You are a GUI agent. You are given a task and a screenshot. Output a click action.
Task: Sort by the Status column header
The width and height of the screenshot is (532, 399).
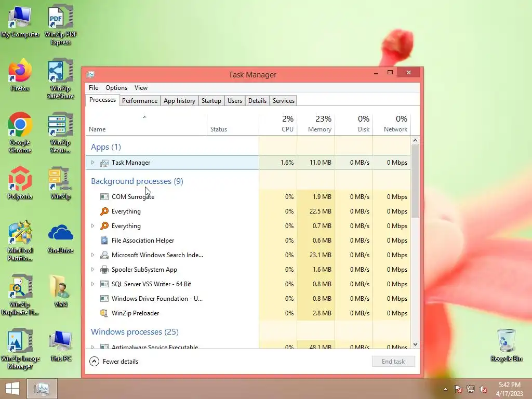pos(233,124)
